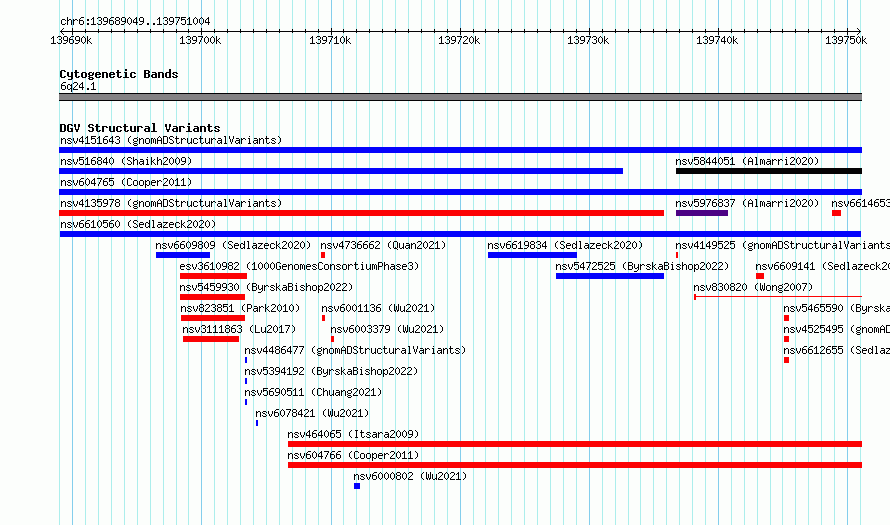Click ruler position 139710k

click(330, 40)
